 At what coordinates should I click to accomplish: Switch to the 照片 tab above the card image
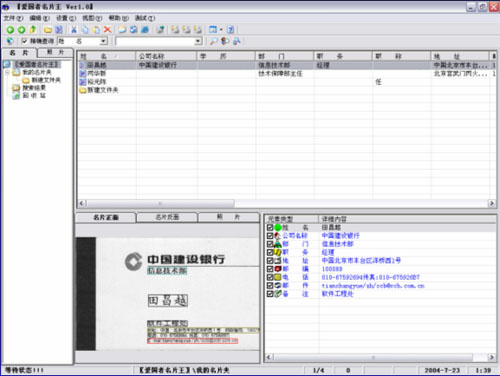[x=229, y=217]
